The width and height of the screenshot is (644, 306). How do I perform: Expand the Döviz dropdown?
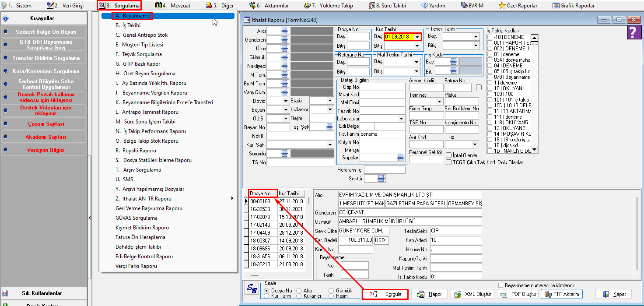pos(285,101)
